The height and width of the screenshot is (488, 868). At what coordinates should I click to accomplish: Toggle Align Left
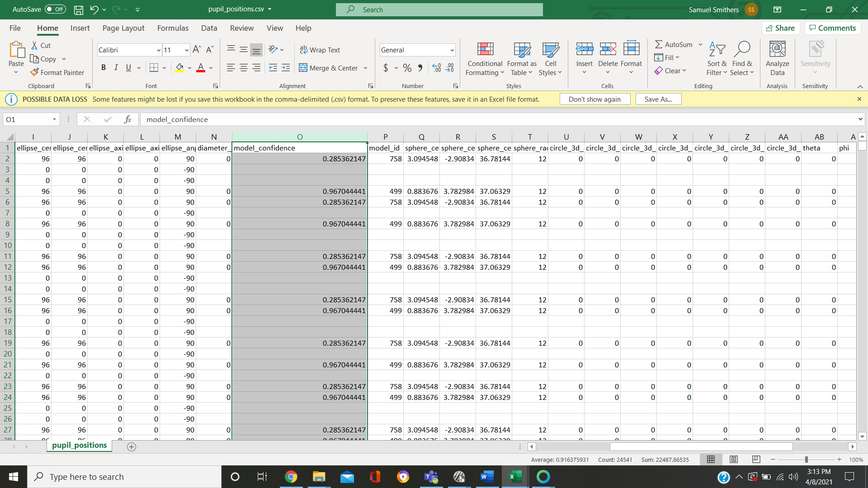click(x=231, y=68)
